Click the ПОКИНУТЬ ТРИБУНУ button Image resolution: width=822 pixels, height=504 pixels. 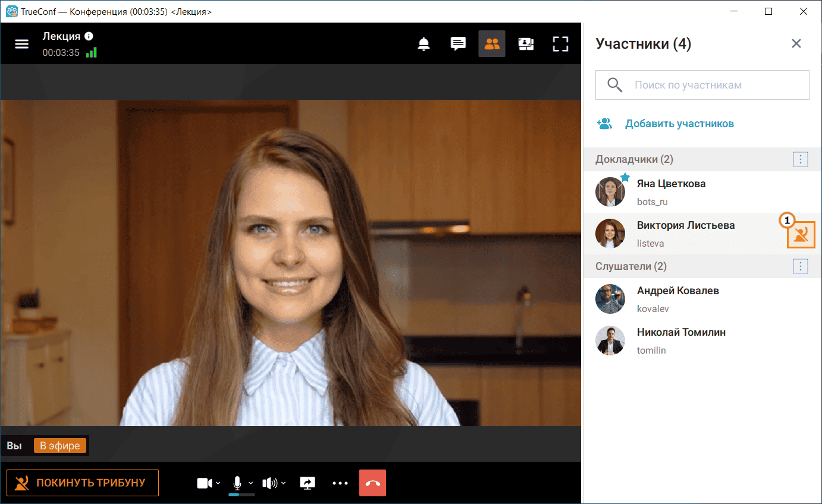tap(83, 483)
